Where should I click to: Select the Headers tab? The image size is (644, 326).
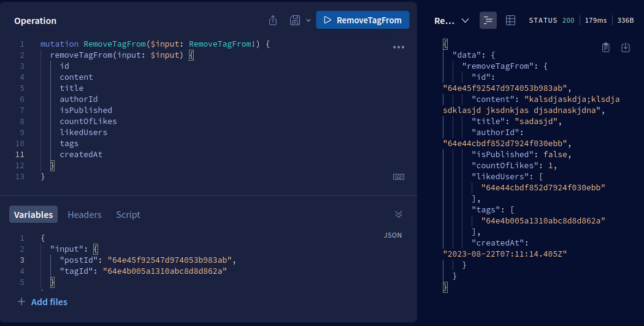(85, 215)
